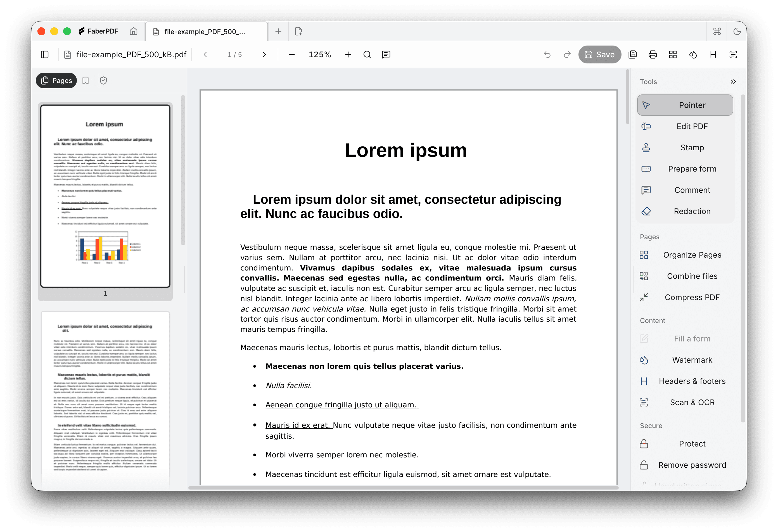Click the Lorem ipsum document title

406,150
